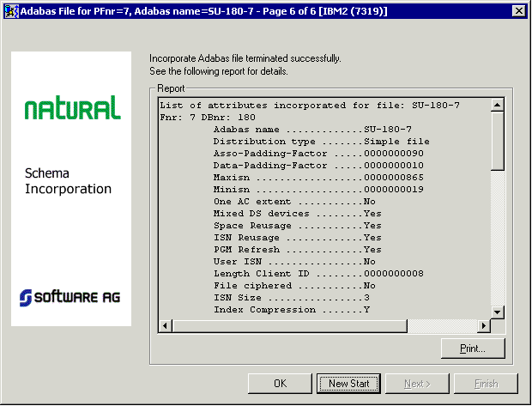
Task: Click the vertical scrollbar thumb in the report
Action: (x=497, y=142)
